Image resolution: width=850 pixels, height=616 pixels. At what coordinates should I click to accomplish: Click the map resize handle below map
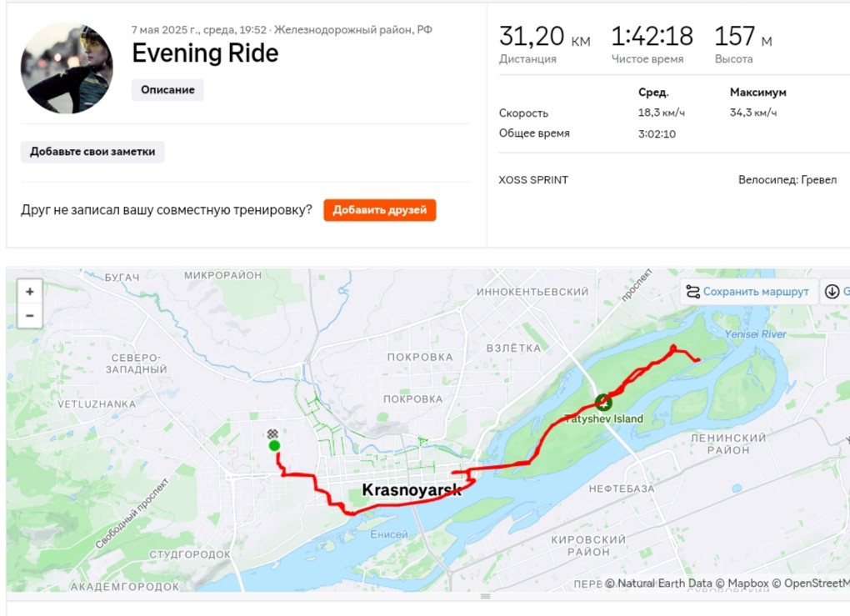485,596
